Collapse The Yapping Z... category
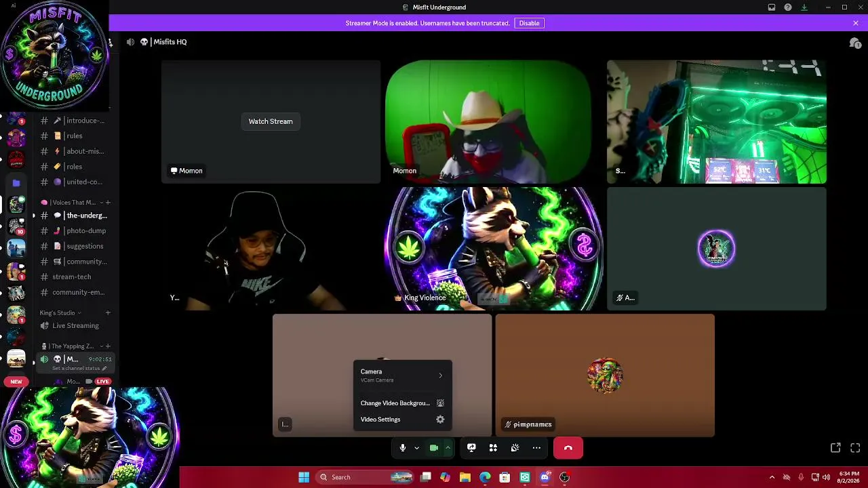 pyautogui.click(x=72, y=346)
